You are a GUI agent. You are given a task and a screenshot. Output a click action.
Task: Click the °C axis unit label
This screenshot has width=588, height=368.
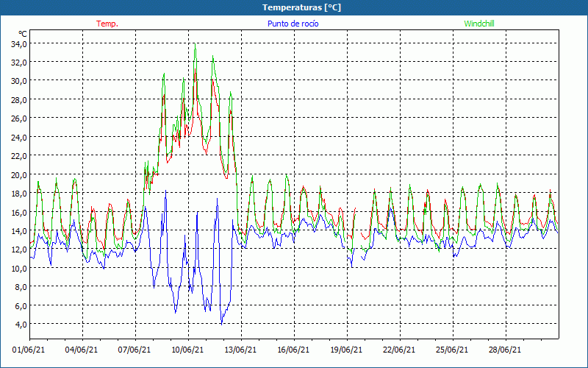point(23,35)
